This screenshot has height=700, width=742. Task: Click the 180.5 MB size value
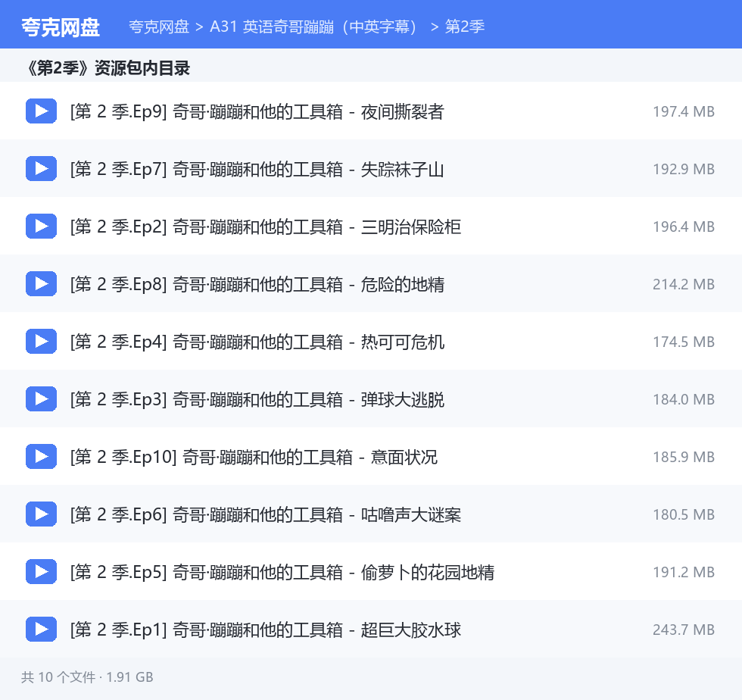click(x=683, y=515)
